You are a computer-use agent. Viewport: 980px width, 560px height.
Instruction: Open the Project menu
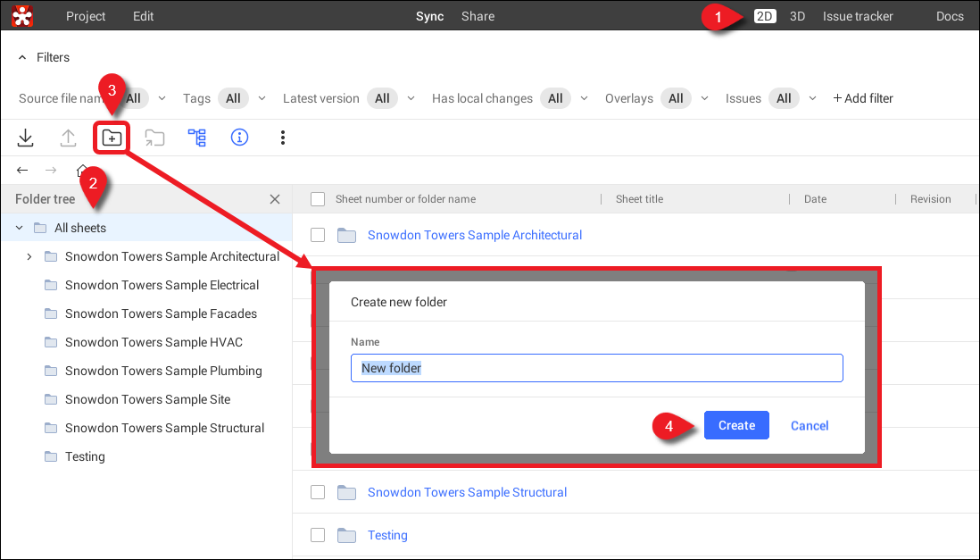coord(86,16)
